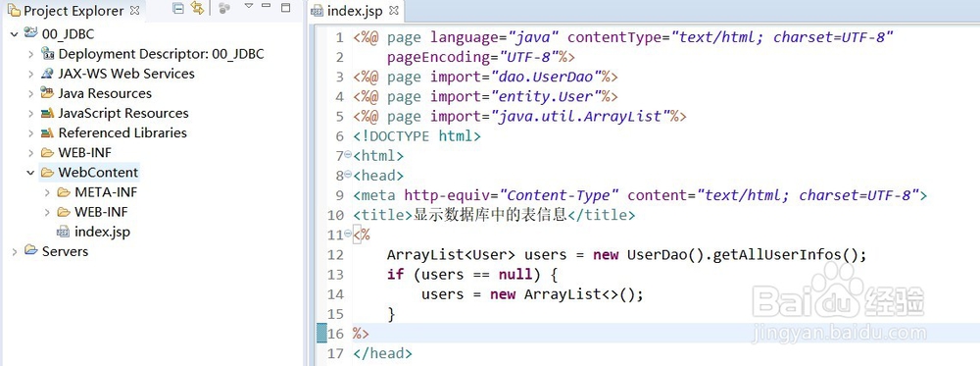Close the Project Explorer tab
The height and width of the screenshot is (366, 980).
(x=135, y=11)
